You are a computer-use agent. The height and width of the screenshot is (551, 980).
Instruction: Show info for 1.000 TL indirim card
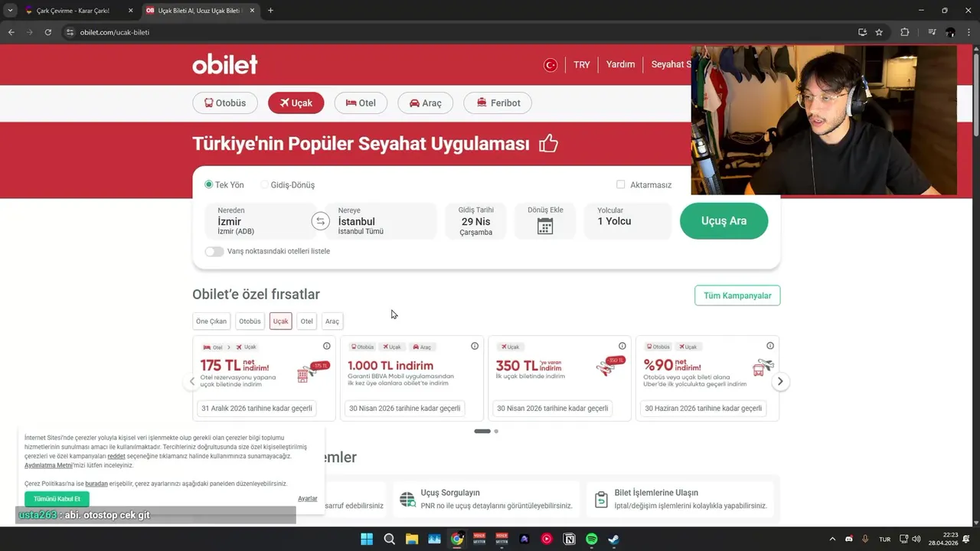click(475, 346)
